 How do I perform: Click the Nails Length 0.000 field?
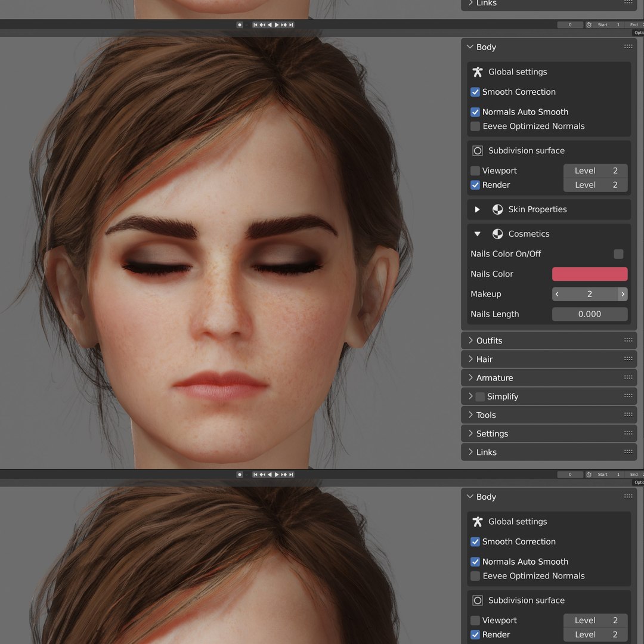tap(589, 314)
